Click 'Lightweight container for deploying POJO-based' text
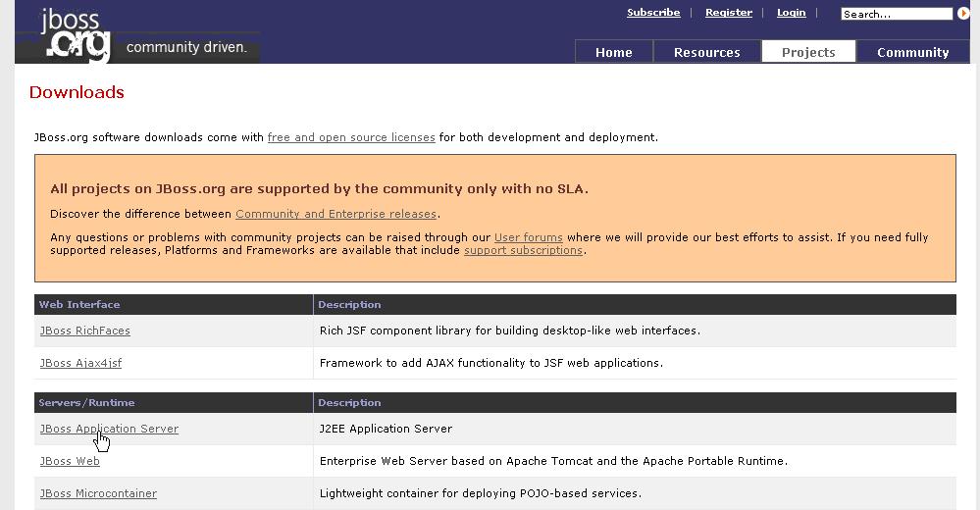Image resolution: width=980 pixels, height=510 pixels. pyautogui.click(x=481, y=493)
